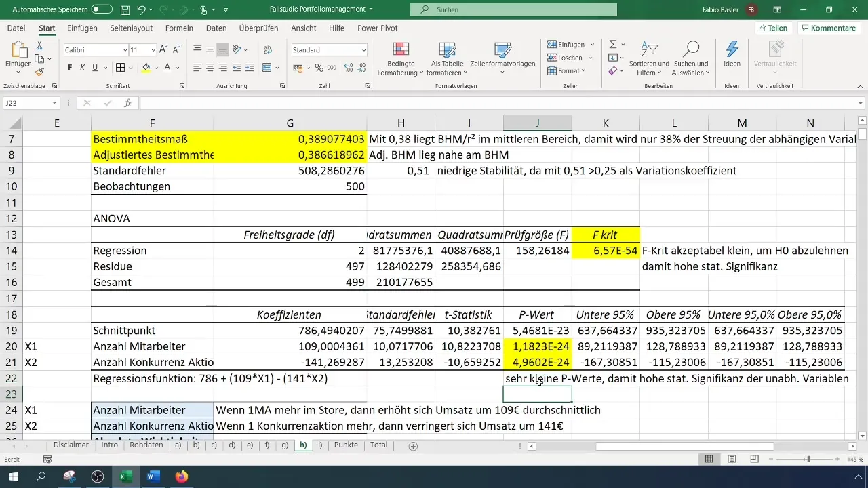Open Zellenformatvorlagen gallery
This screenshot has height=488, width=868.
pos(502,59)
